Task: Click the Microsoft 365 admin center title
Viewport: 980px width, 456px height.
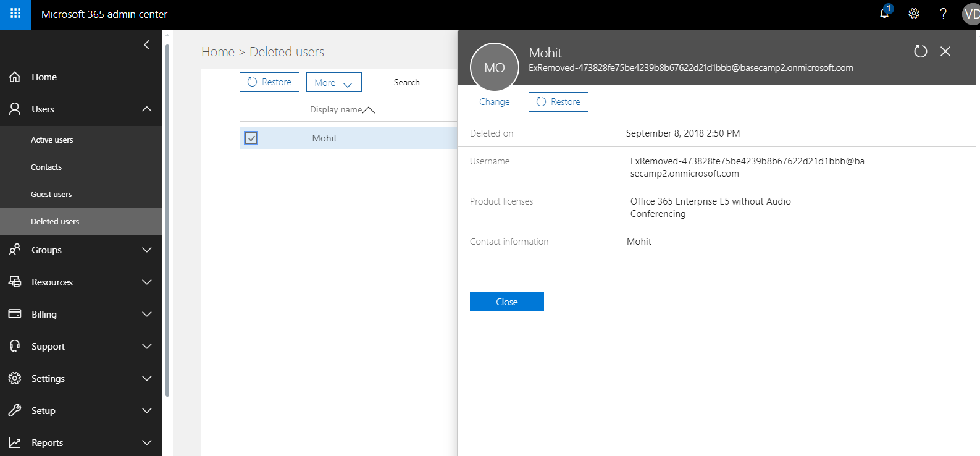Action: tap(104, 14)
